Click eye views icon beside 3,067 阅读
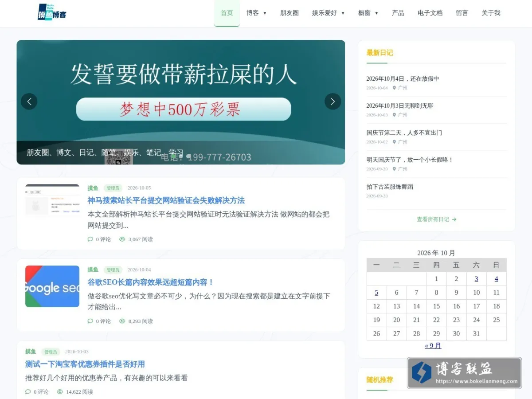Screen dimensions: 532x399 122,239
